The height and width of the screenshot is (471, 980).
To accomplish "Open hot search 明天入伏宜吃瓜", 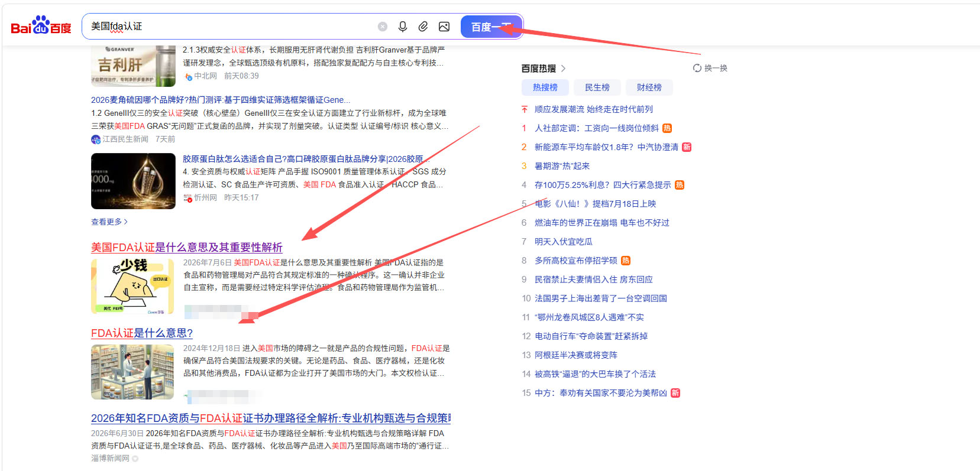I will point(564,242).
